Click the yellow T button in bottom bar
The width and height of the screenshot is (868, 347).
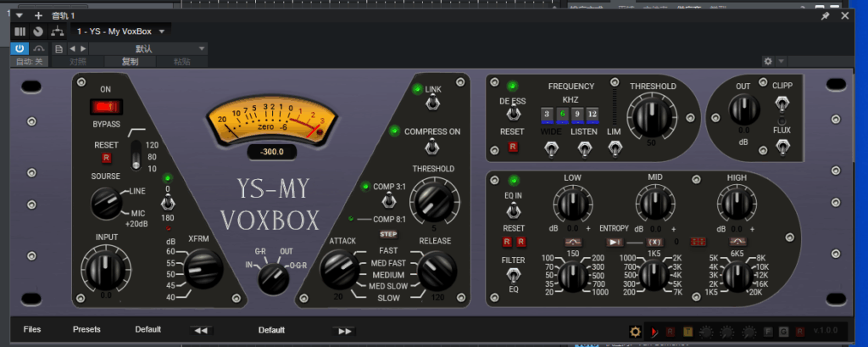pos(687,332)
